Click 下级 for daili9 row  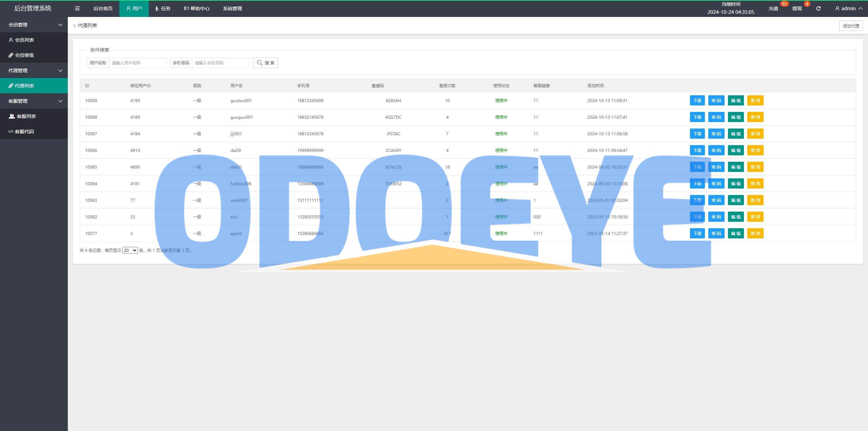pyautogui.click(x=697, y=150)
